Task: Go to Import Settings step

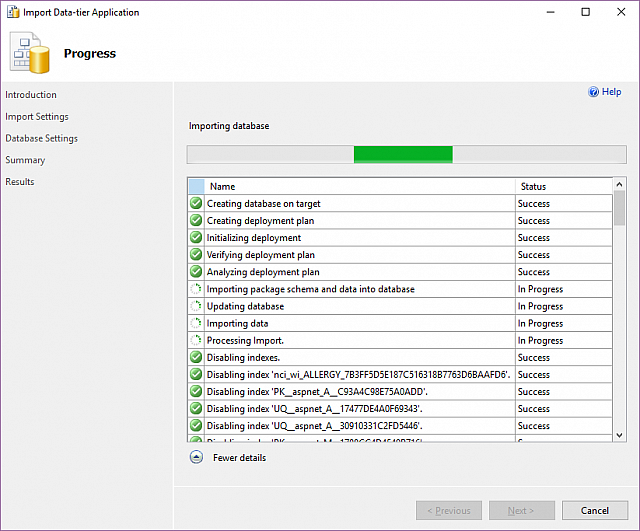Action: [37, 117]
